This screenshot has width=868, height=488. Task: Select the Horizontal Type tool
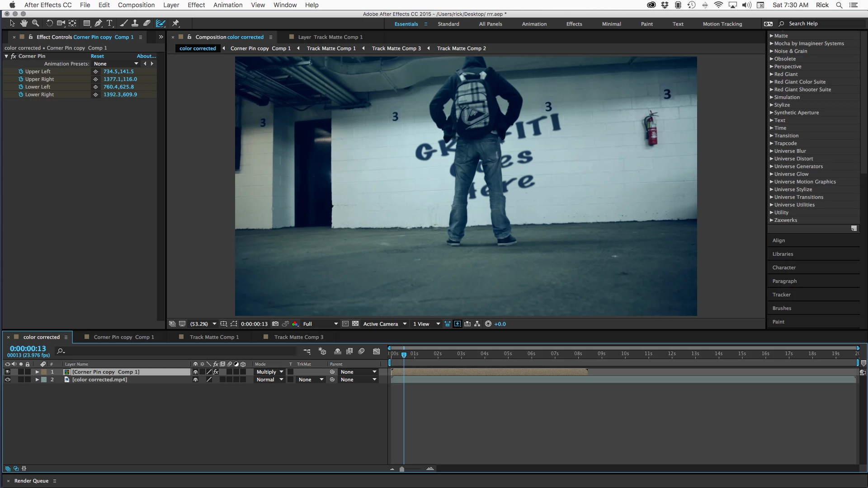109,23
